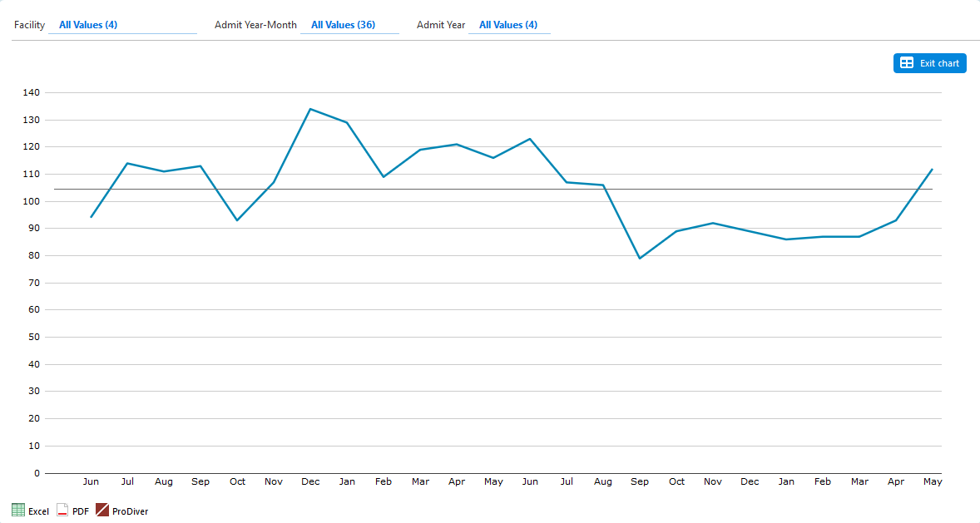Screen dimensions: 980x523
Task: Click the 130 axis label
Action: click(x=32, y=120)
